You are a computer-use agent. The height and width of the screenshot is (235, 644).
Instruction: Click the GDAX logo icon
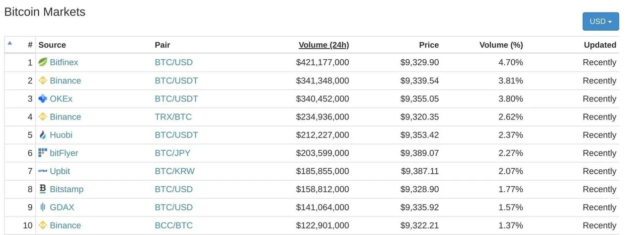tap(43, 207)
